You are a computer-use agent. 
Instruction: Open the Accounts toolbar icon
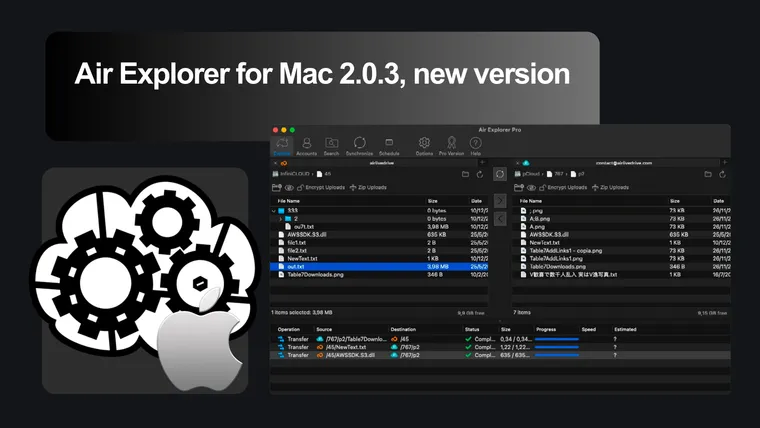[306, 146]
